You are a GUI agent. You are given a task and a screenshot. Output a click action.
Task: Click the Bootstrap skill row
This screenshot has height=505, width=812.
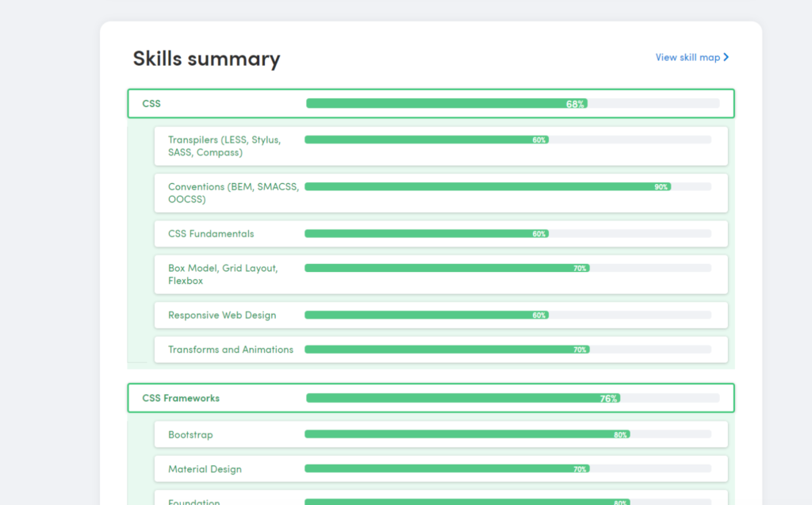click(440, 434)
